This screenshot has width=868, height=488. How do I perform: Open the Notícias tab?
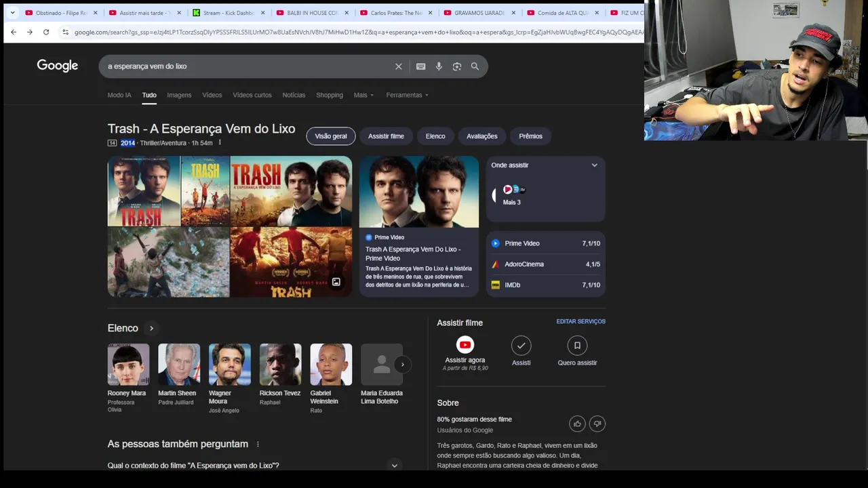click(x=294, y=95)
